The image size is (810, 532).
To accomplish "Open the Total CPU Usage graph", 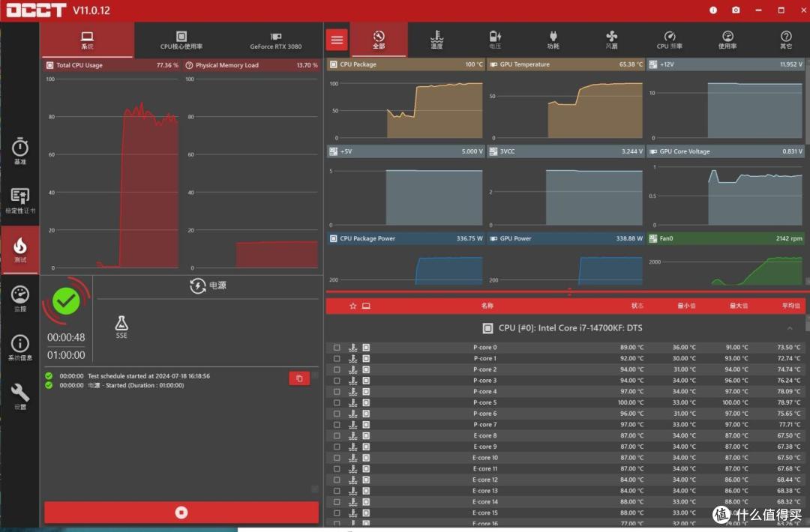I will [x=112, y=165].
